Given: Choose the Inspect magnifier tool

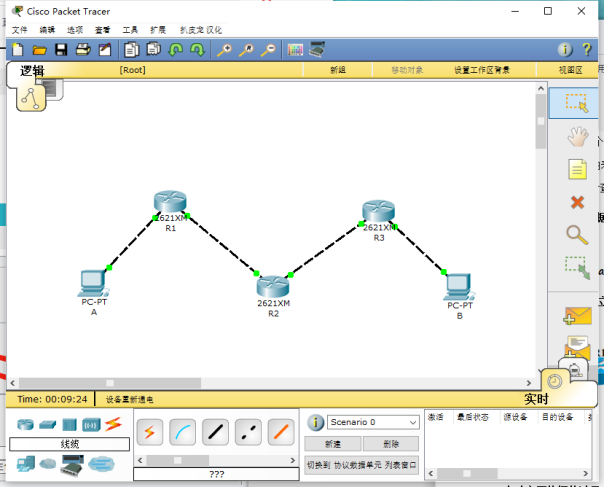Looking at the screenshot, I should 577,235.
